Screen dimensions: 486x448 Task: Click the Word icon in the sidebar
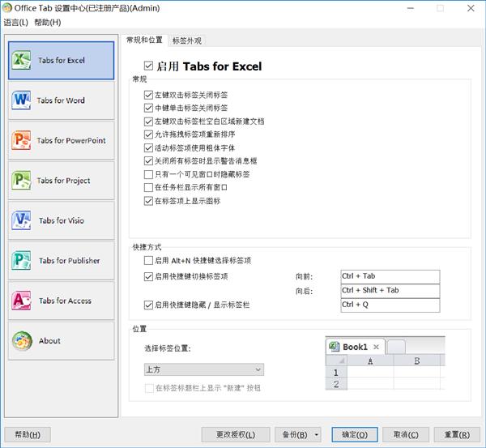(21, 100)
